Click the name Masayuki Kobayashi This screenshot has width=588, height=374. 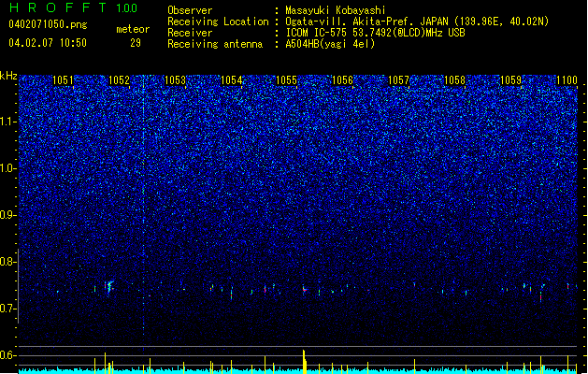coord(336,10)
